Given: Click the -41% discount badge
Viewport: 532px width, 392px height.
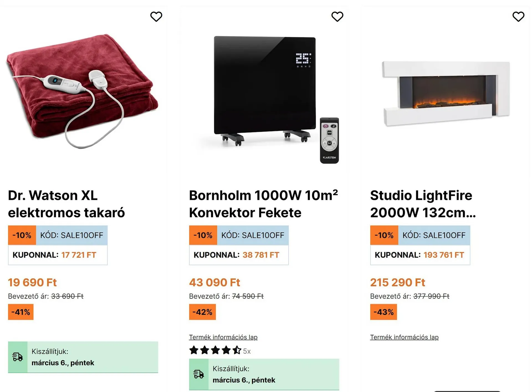Looking at the screenshot, I should 21,312.
